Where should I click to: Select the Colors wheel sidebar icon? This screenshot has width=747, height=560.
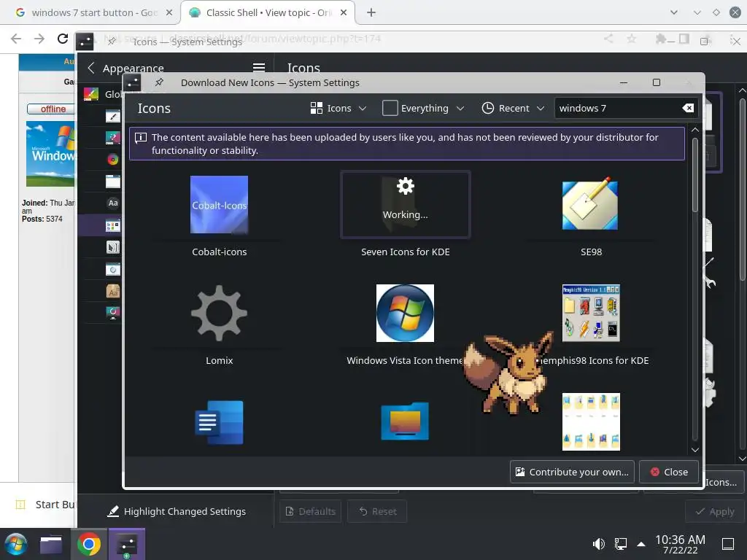[x=113, y=160]
